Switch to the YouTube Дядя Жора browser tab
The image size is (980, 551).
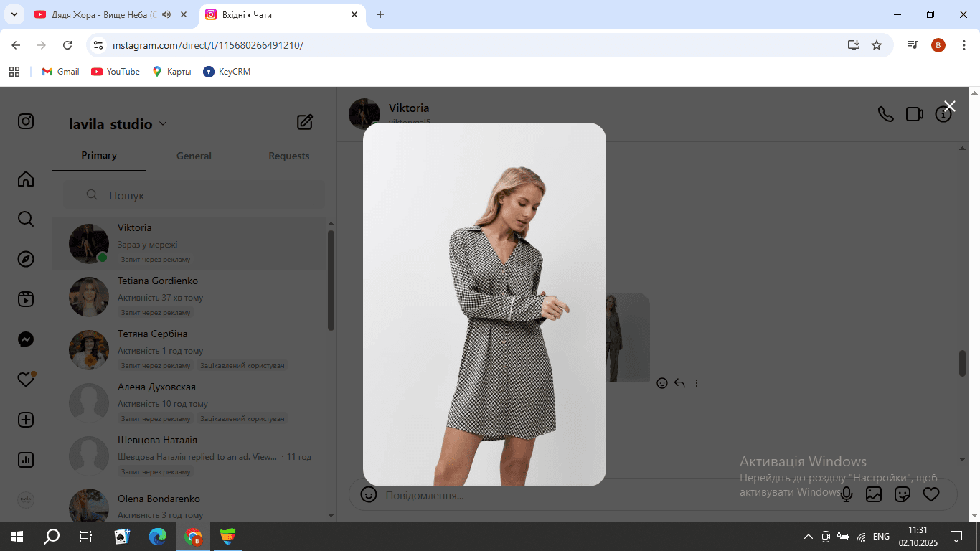pos(111,14)
